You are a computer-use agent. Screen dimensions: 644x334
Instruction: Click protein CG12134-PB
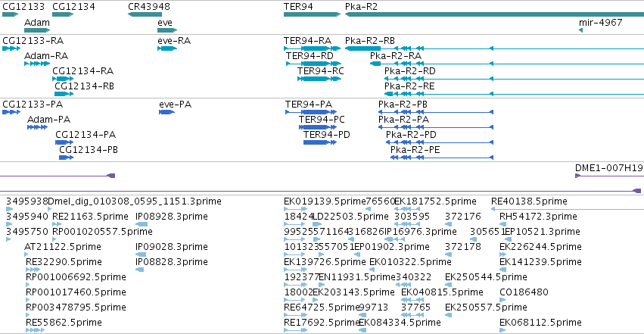(x=89, y=150)
